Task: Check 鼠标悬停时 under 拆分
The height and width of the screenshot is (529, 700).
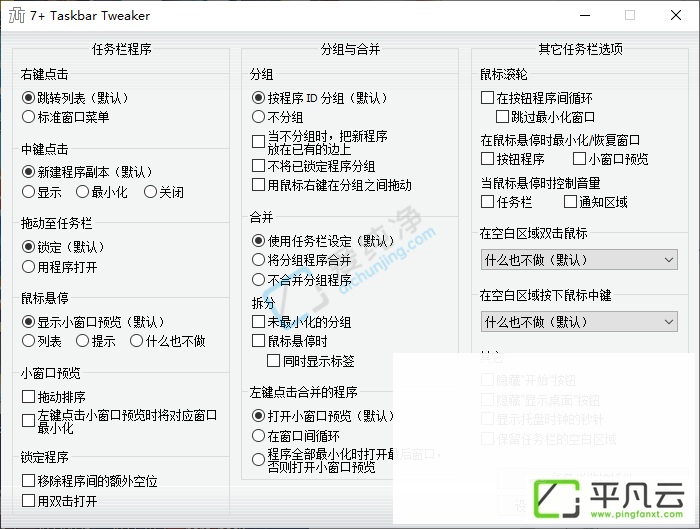Action: [258, 341]
